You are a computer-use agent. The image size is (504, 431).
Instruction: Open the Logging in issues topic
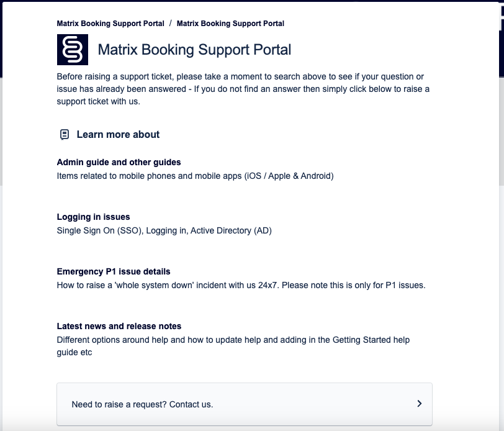[x=93, y=217]
